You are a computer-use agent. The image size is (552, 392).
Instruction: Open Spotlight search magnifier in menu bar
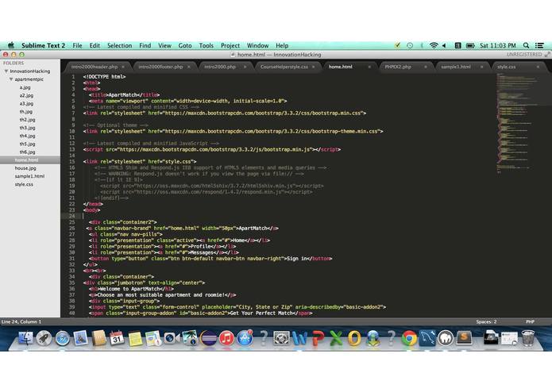click(526, 45)
